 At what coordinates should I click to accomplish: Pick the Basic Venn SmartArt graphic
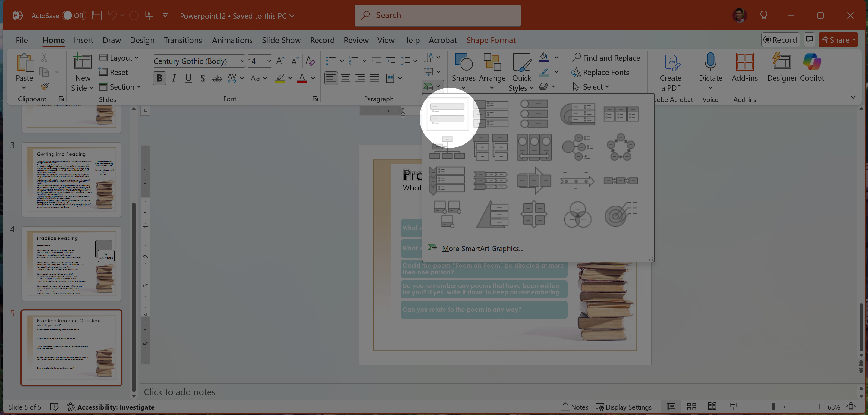[577, 215]
